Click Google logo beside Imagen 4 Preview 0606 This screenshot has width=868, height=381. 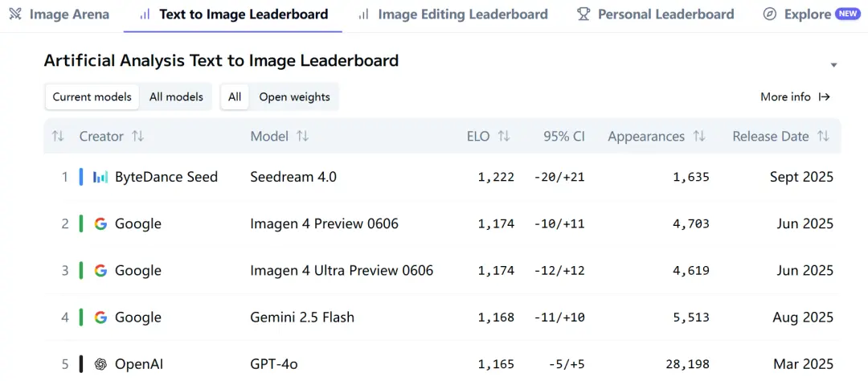coord(100,223)
